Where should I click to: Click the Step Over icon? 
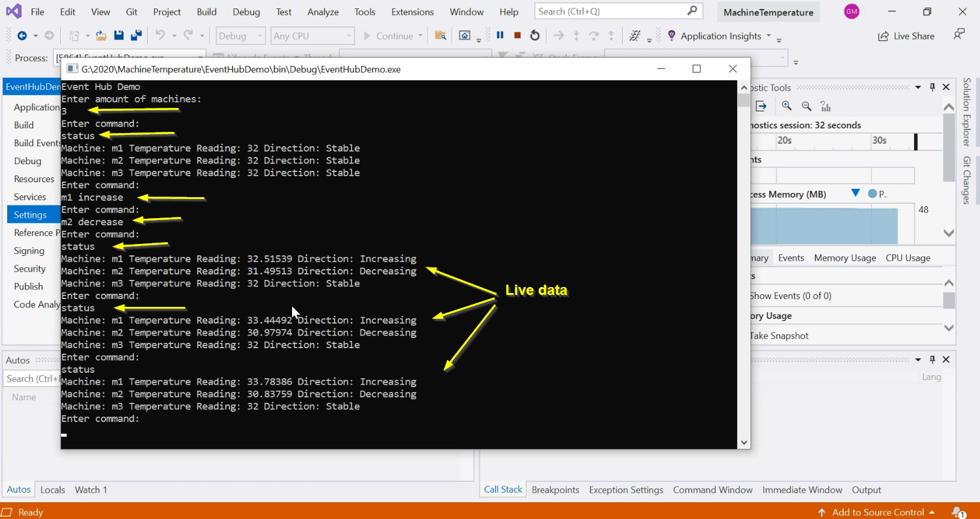click(594, 35)
